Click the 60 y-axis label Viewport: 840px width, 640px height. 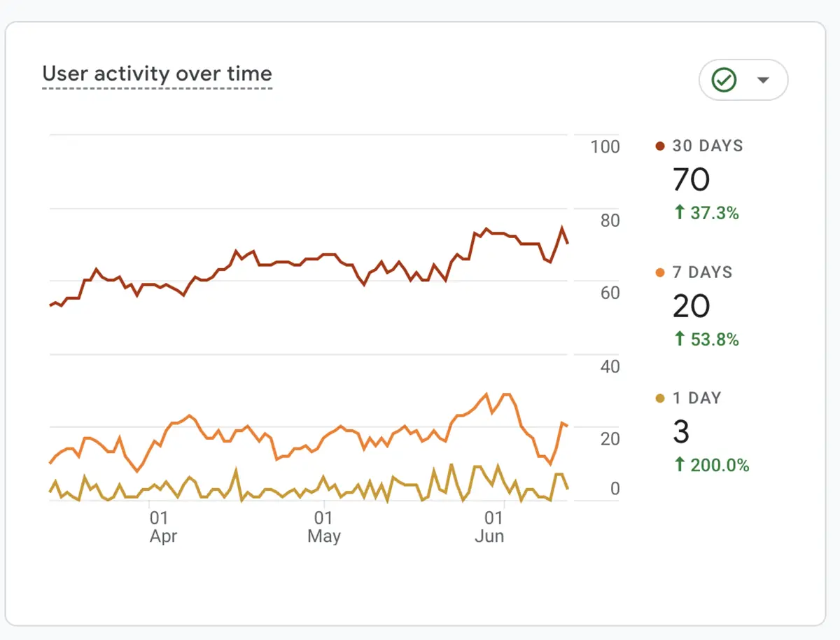tap(610, 293)
